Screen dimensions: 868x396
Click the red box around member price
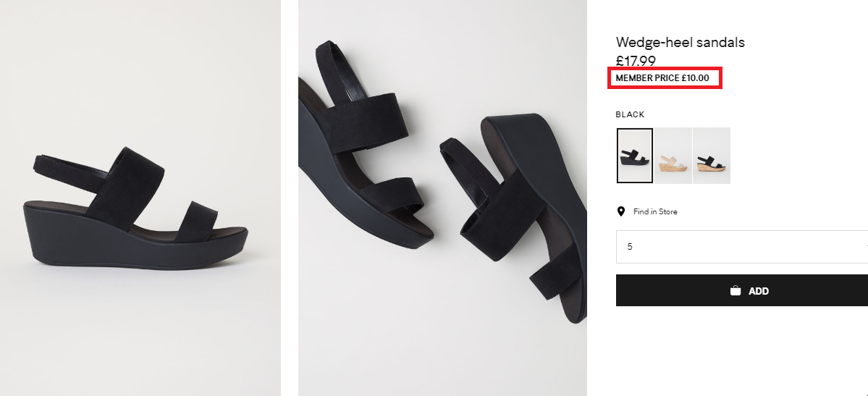click(665, 78)
